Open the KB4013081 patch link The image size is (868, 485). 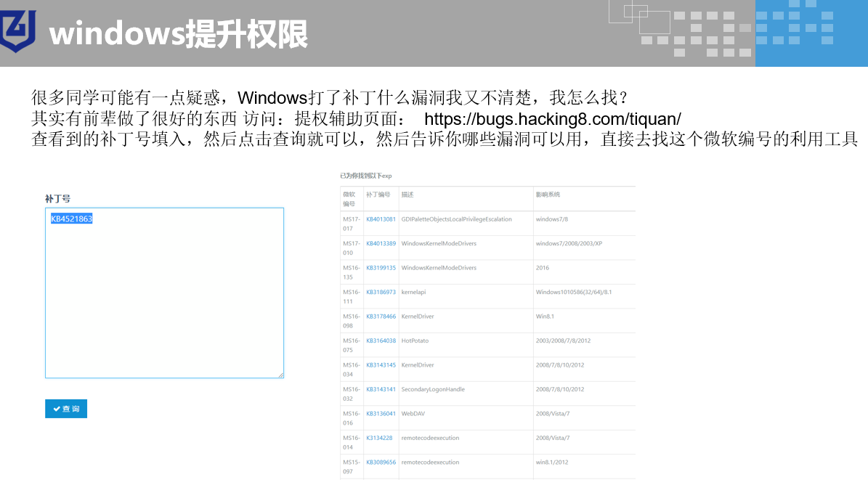(x=381, y=219)
